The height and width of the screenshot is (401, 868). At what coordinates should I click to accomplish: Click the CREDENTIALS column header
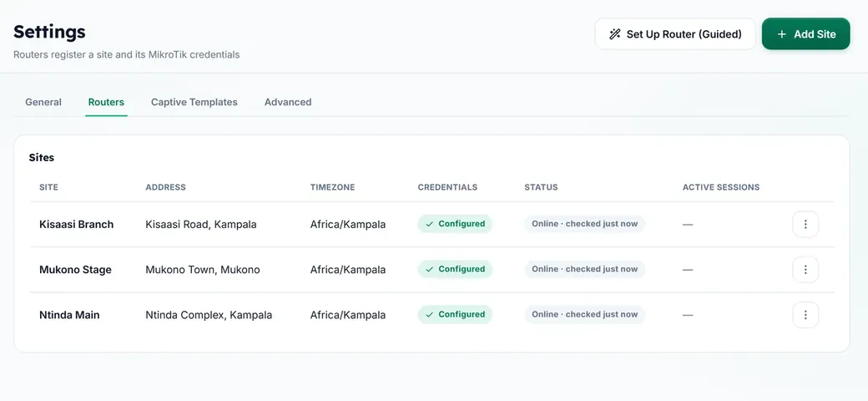coord(447,187)
